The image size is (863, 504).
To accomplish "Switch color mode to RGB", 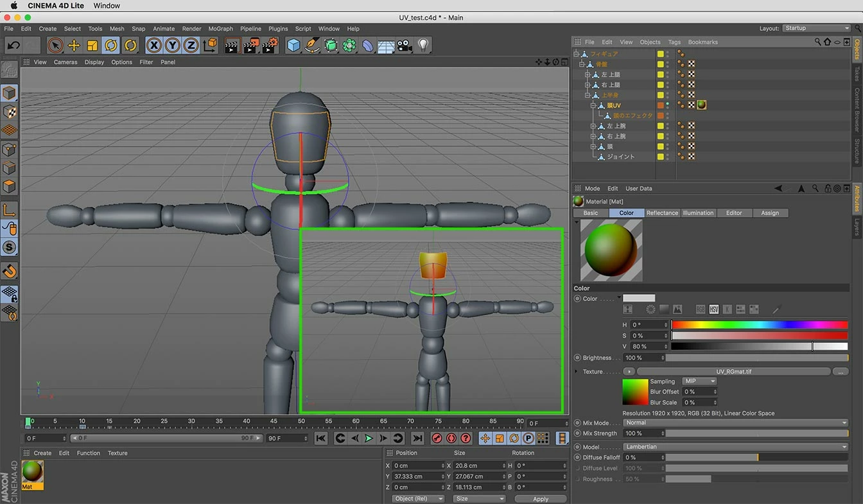I will tap(701, 309).
